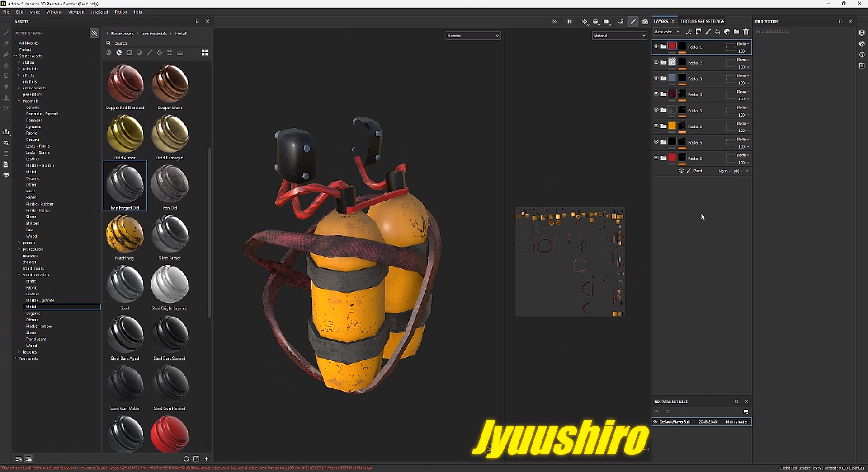
Task: Collapse the smart-materials tree node
Action: coord(19,275)
